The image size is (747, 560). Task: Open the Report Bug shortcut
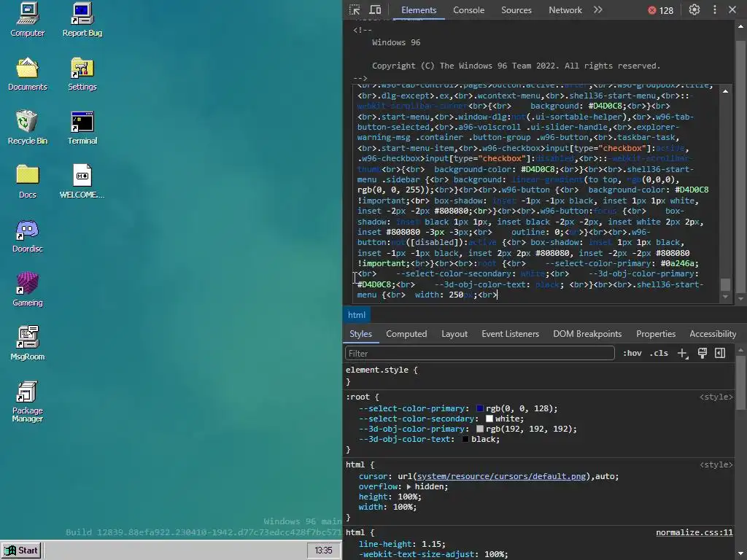(82, 20)
